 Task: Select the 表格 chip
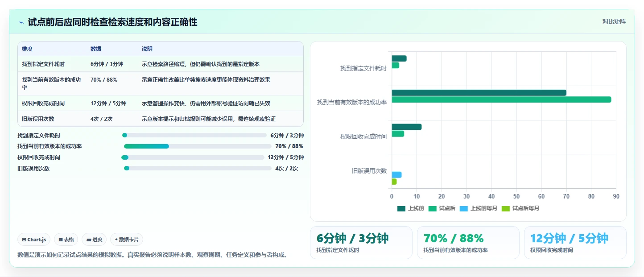(66, 240)
